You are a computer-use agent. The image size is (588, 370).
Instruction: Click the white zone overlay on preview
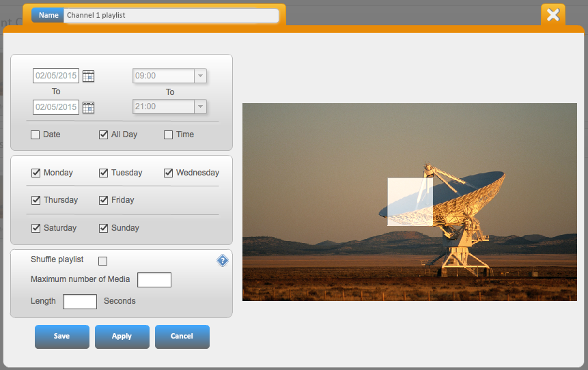(410, 202)
